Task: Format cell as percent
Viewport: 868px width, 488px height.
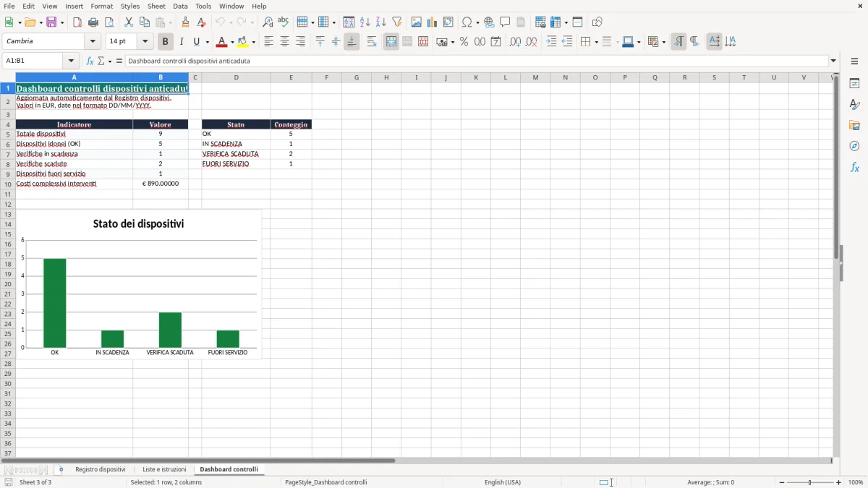Action: (x=464, y=42)
